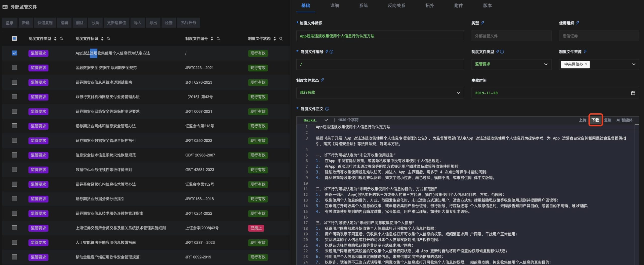Search within the 制度文件标识 column
Screen dimensions: 644x265
109,39
